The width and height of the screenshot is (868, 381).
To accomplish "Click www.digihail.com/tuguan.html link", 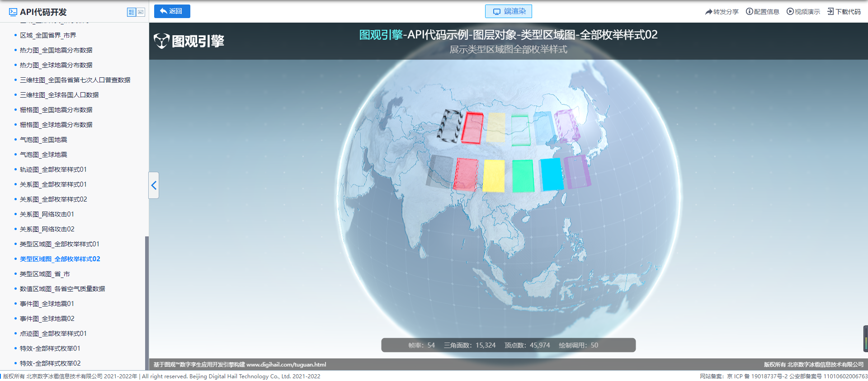I will point(286,365).
